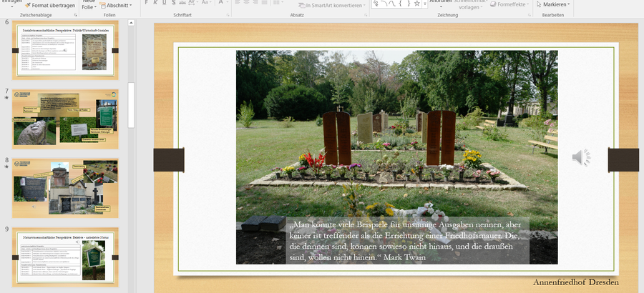Image resolution: width=644 pixels, height=293 pixels.
Task: Click the Folien group label
Action: [x=109, y=15]
